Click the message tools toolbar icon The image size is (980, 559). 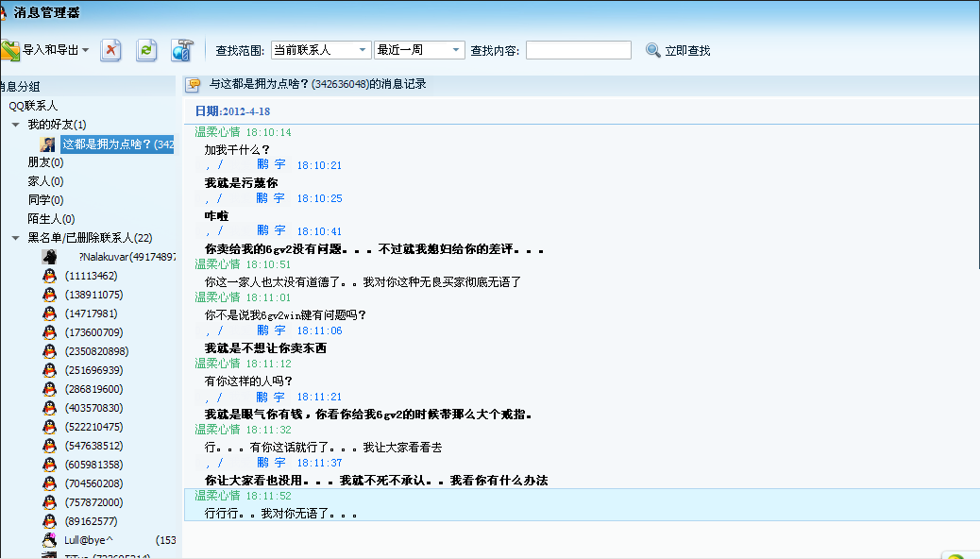[182, 50]
